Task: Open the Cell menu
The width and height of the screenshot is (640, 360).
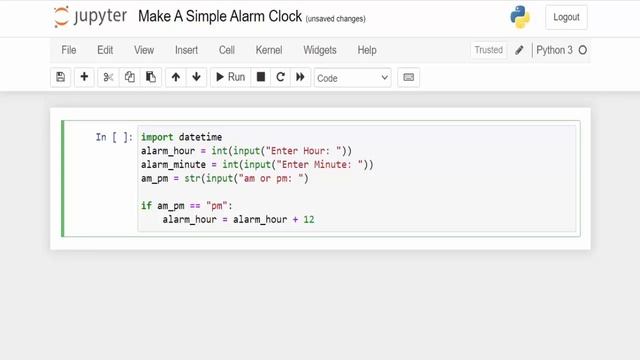Action: click(227, 50)
